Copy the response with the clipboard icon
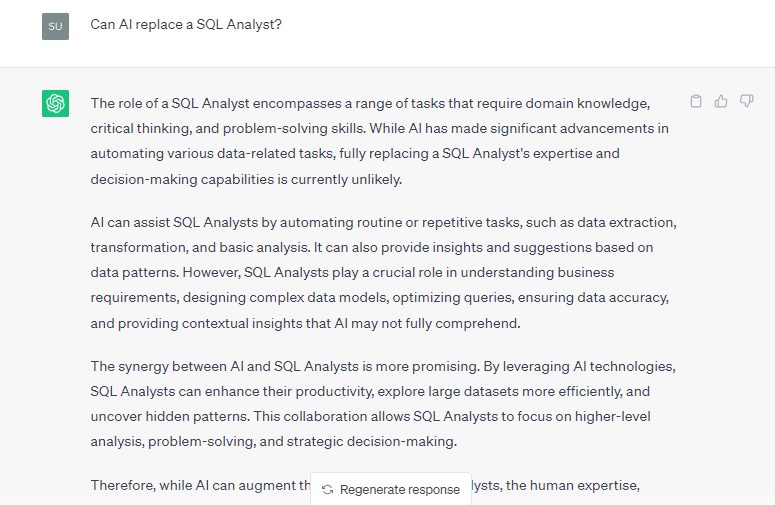The width and height of the screenshot is (775, 505). point(696,101)
